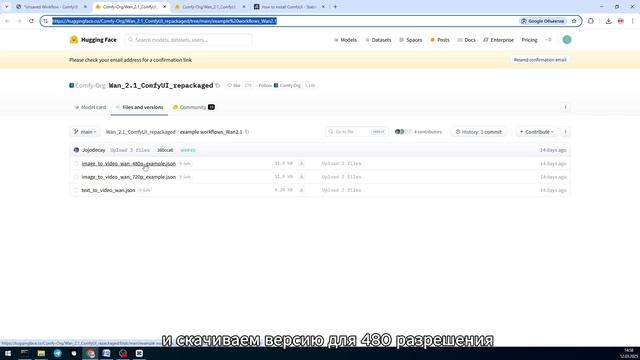Switch to the Unsaved Workflow - ComfyUI tab

pos(51,7)
